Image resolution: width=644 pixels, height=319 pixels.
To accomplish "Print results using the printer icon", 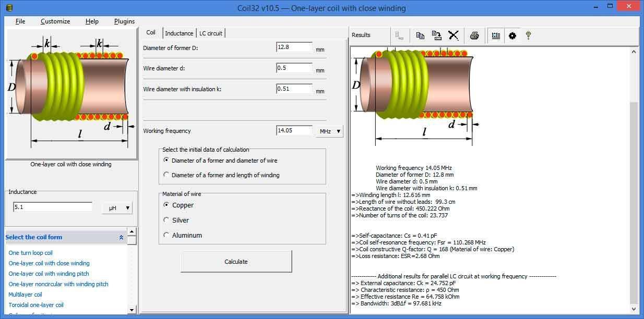I will (x=474, y=35).
